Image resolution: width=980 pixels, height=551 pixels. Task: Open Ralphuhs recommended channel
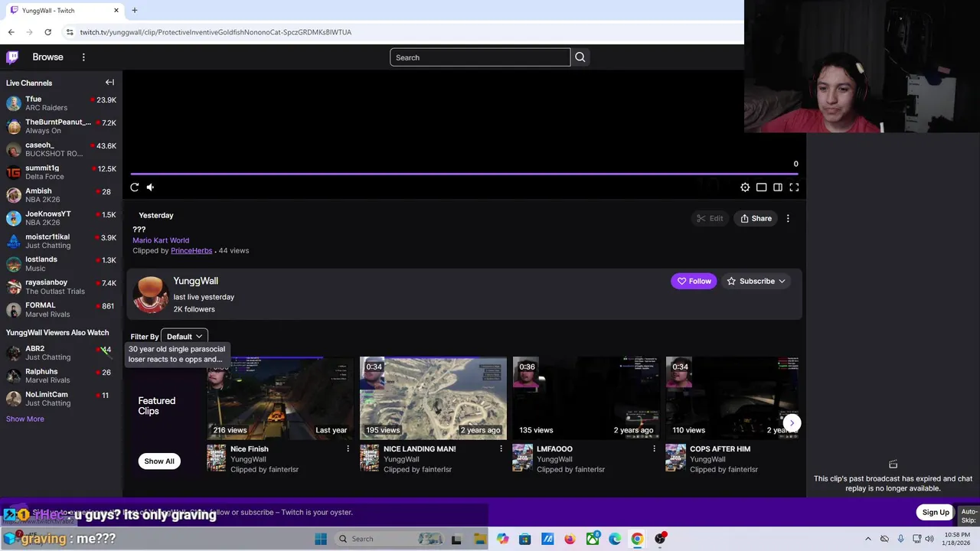pos(61,376)
